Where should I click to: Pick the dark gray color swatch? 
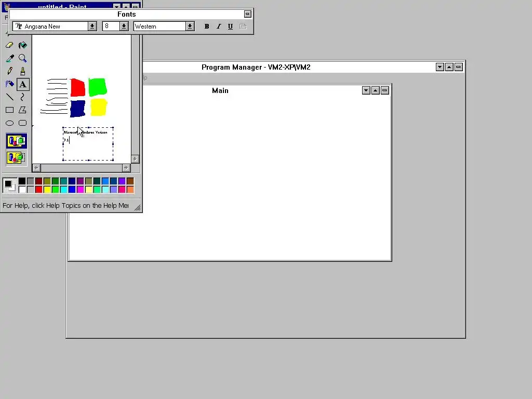[31, 181]
